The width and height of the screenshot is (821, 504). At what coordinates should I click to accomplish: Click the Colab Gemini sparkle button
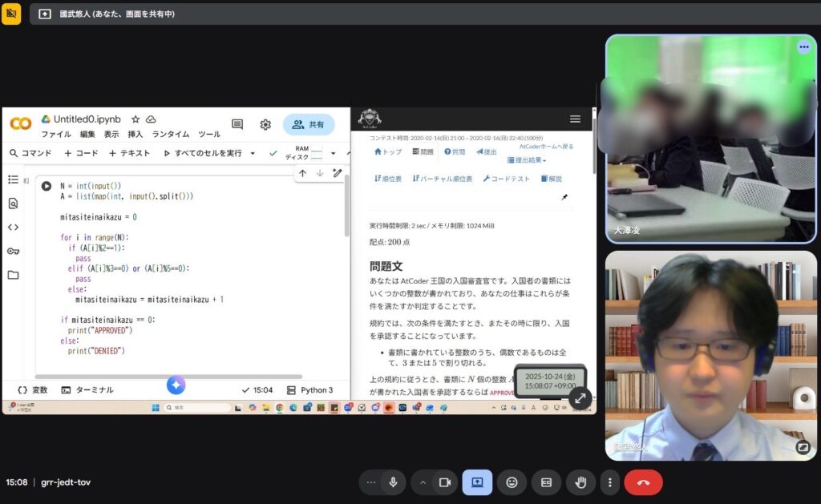[176, 385]
